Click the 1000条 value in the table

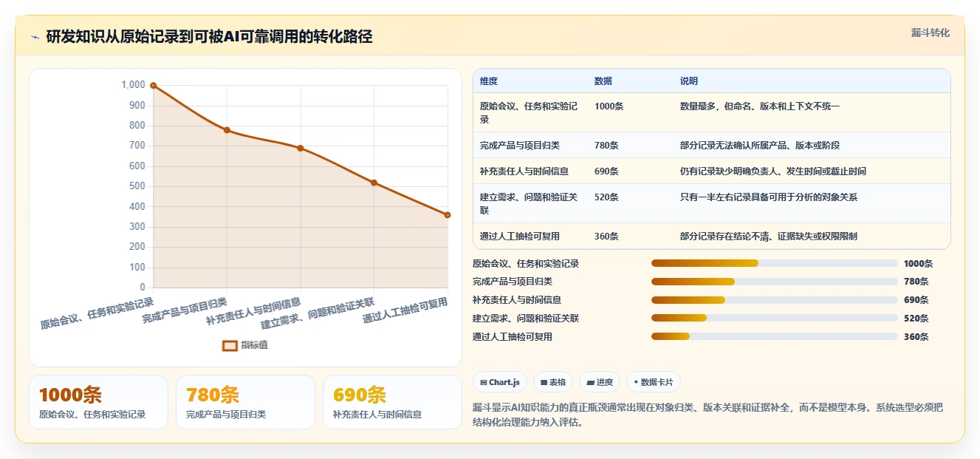[609, 106]
